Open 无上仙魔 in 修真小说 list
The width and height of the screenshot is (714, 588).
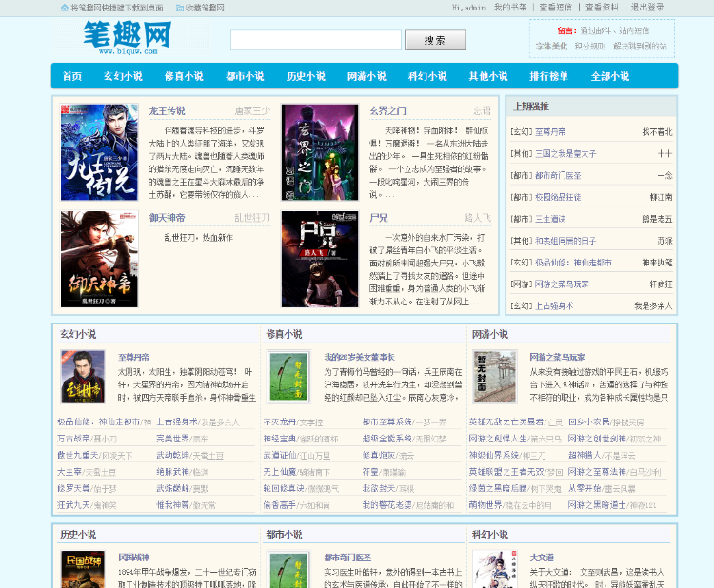(x=280, y=472)
